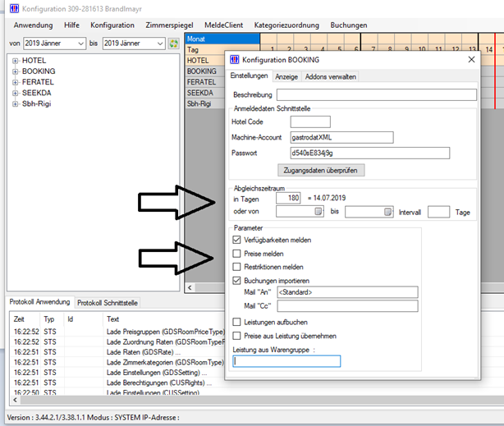The height and width of the screenshot is (426, 504).
Task: Open the calendar picker for 'oder von' date
Action: pos(318,212)
